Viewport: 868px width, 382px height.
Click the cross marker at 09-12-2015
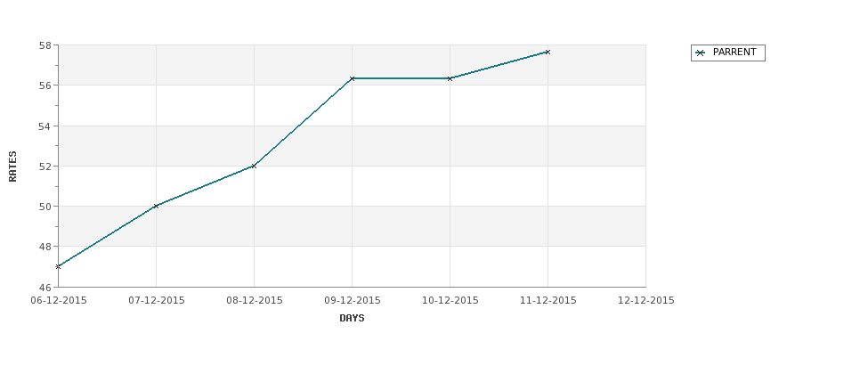tap(352, 78)
